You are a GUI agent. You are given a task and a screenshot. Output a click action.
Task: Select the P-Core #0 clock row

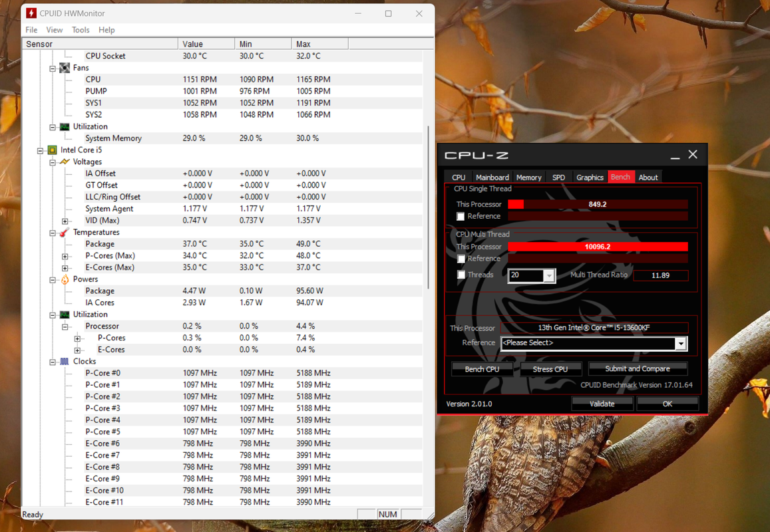point(222,374)
